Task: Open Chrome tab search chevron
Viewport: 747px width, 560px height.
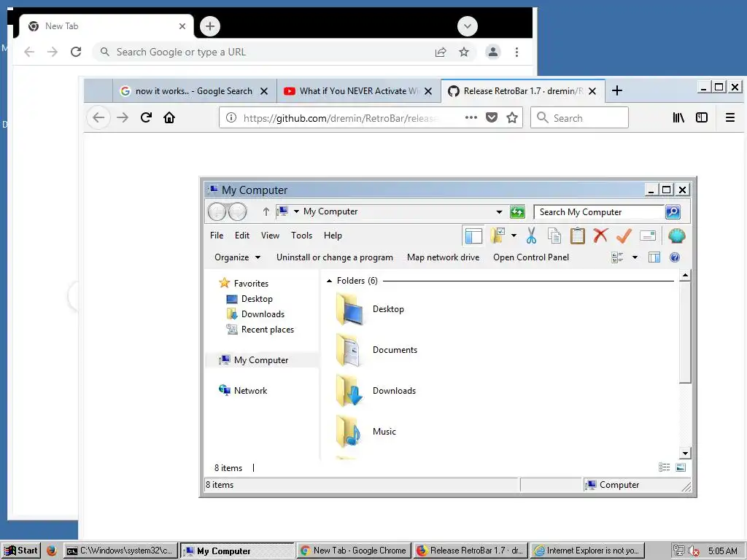Action: tap(468, 26)
